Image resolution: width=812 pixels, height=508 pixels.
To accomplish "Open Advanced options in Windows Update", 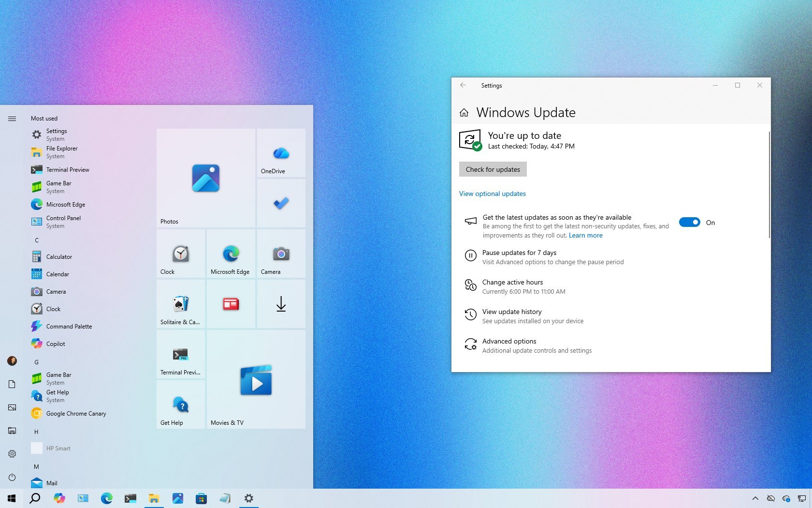I will (508, 341).
